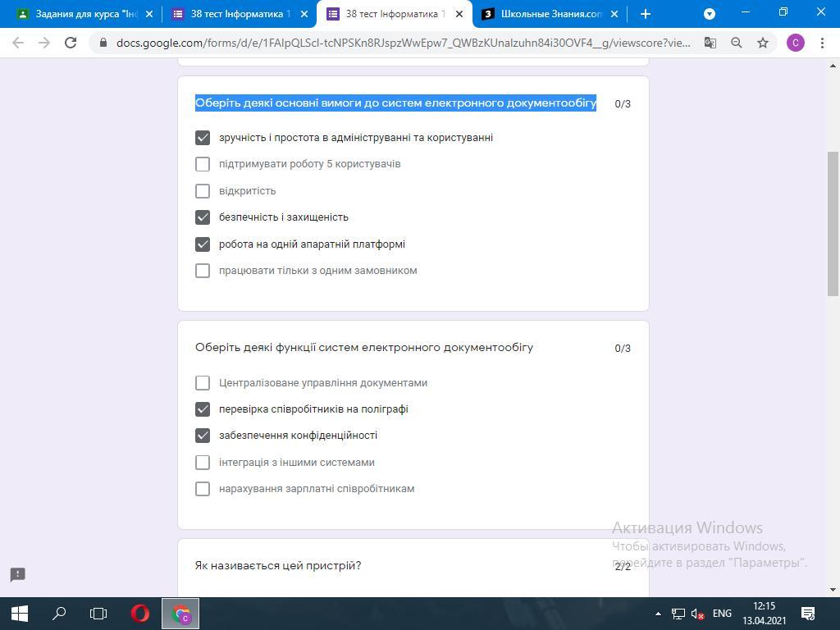The image size is (840, 630).
Task: Open the clock showing 12:15
Action: click(x=765, y=614)
